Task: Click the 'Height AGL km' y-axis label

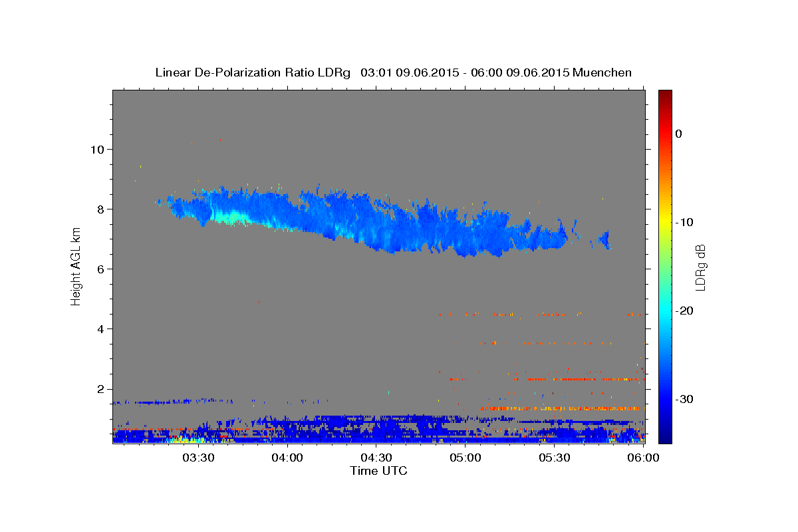Action: (x=76, y=266)
